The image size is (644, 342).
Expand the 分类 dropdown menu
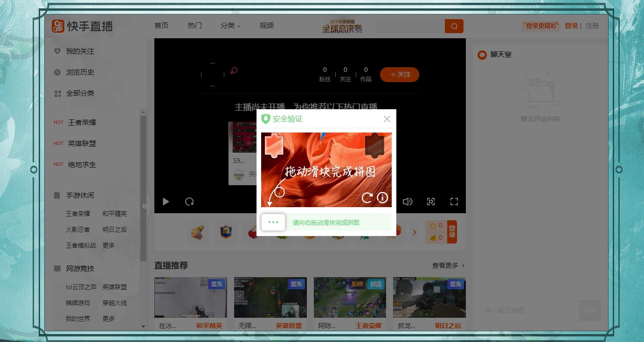pyautogui.click(x=230, y=26)
